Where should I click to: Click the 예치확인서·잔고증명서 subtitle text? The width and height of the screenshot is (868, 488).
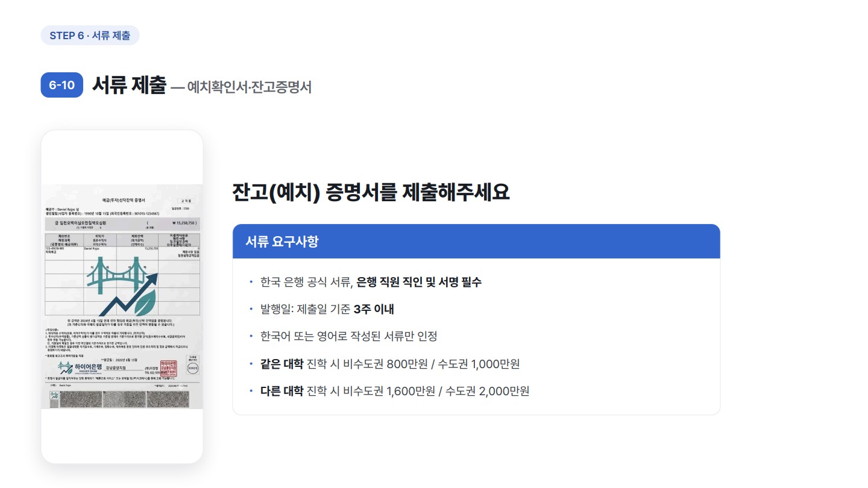coord(250,87)
